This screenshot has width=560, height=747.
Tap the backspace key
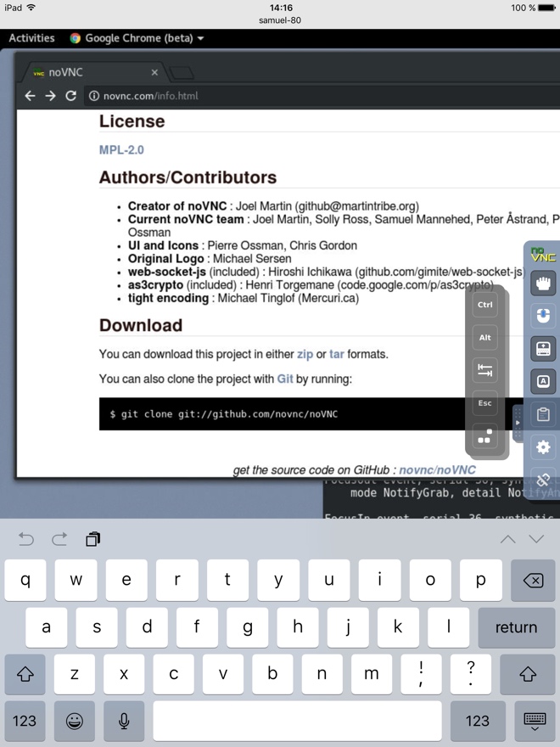pos(533,581)
